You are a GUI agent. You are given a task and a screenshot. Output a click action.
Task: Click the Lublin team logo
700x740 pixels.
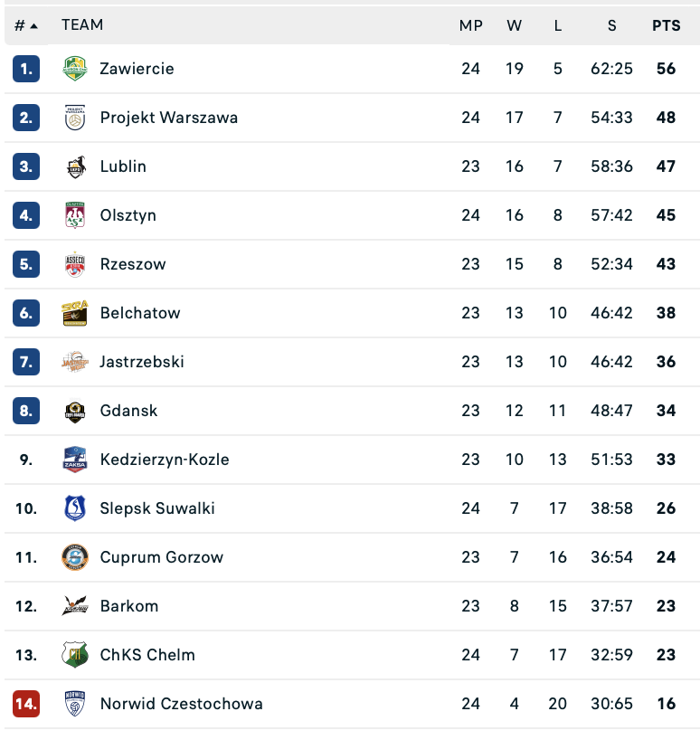point(75,166)
